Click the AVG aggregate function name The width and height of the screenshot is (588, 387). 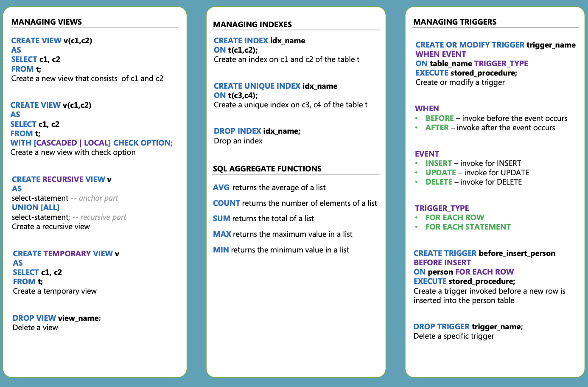tap(221, 187)
